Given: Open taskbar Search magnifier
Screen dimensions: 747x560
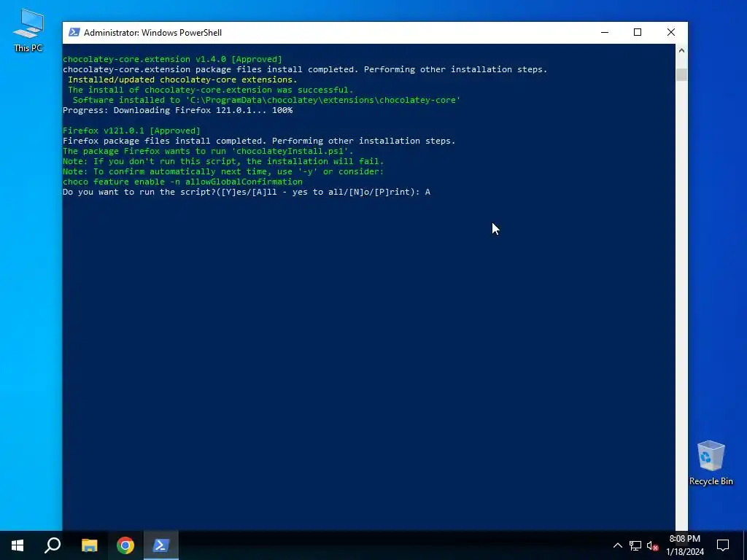Looking at the screenshot, I should [53, 545].
